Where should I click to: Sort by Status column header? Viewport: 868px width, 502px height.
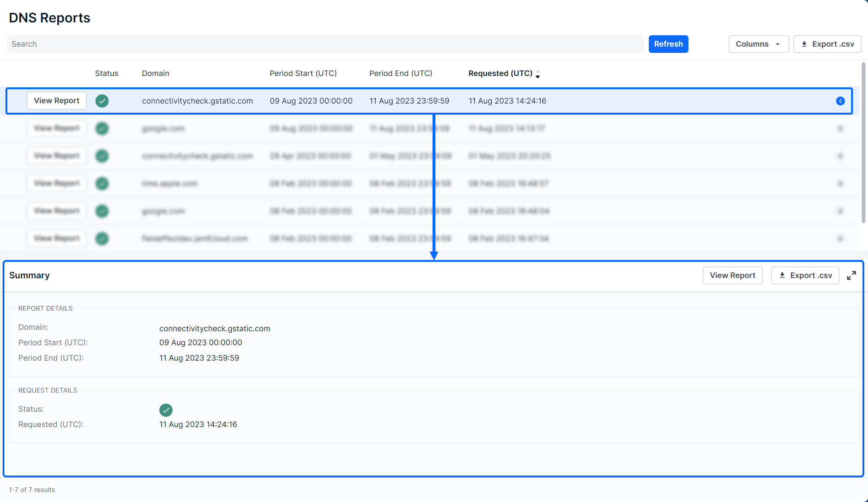point(106,73)
